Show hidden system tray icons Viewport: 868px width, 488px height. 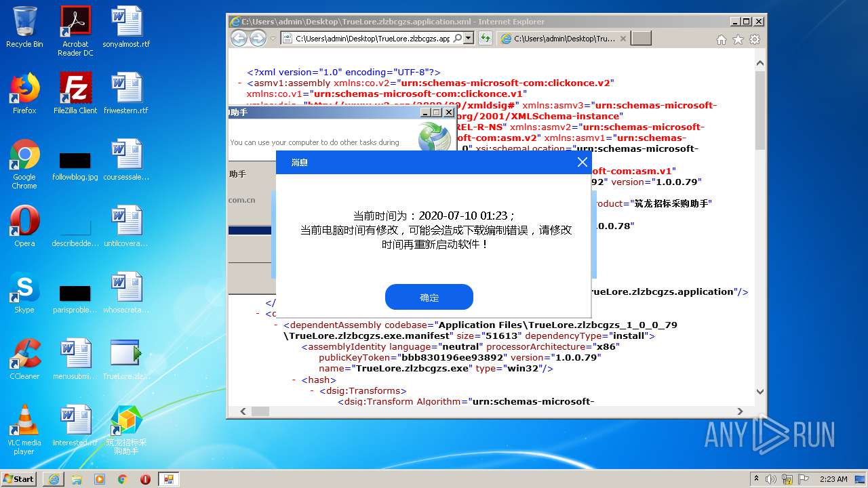coord(756,479)
